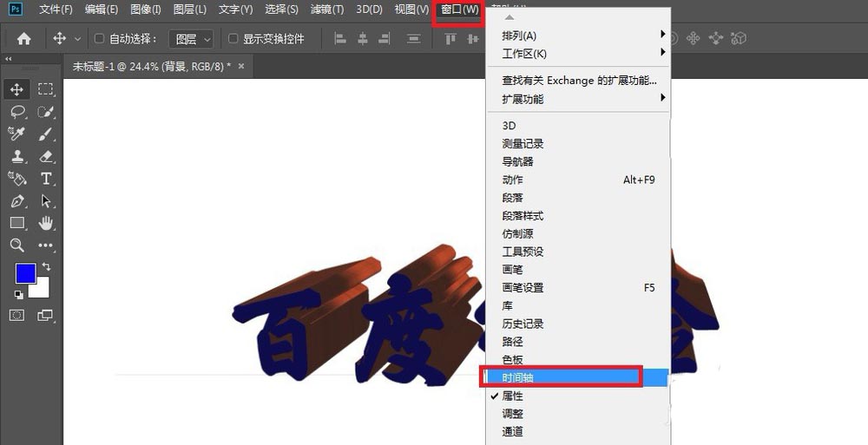Align horizontal centers in options bar

click(363, 38)
